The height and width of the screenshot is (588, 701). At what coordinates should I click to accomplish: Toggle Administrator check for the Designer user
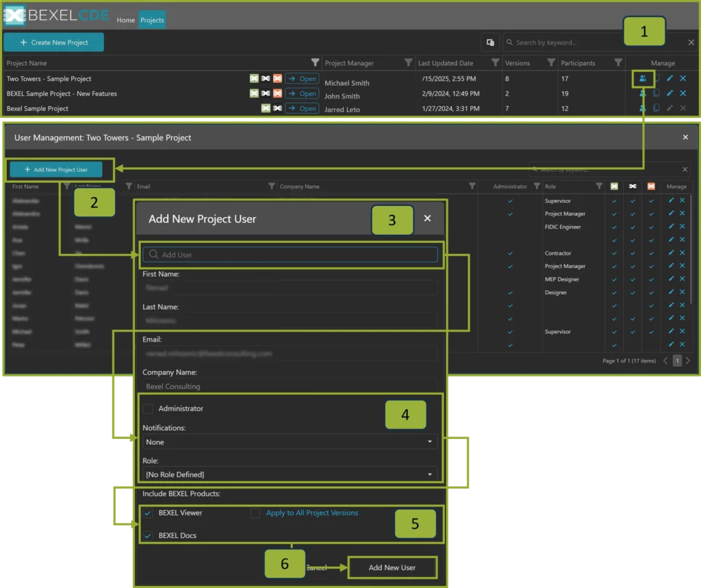510,292
